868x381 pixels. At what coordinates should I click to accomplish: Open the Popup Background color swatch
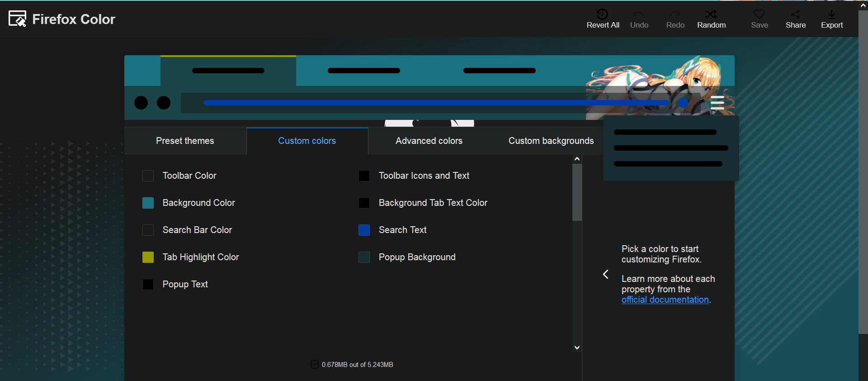point(364,257)
